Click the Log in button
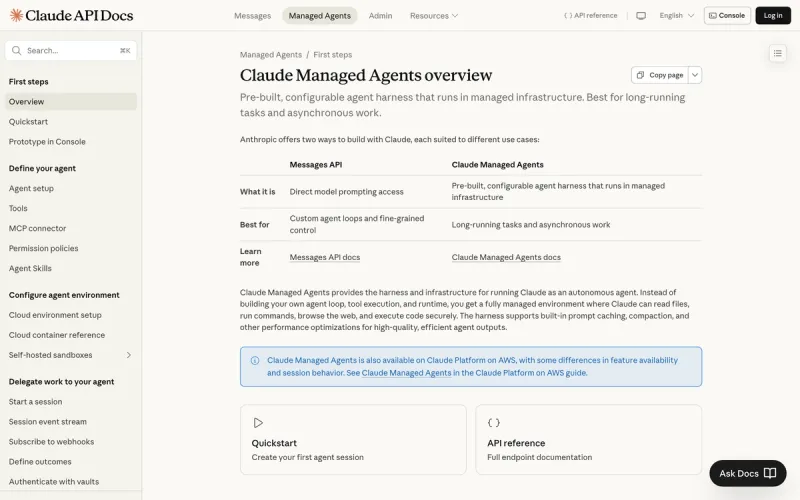The image size is (800, 500). [x=773, y=16]
